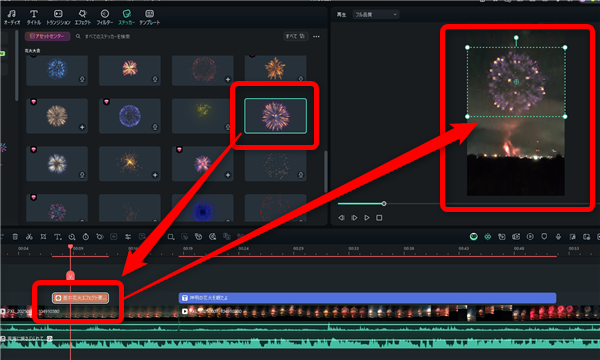Click the sticker panel vertical scrollbar

point(326,171)
